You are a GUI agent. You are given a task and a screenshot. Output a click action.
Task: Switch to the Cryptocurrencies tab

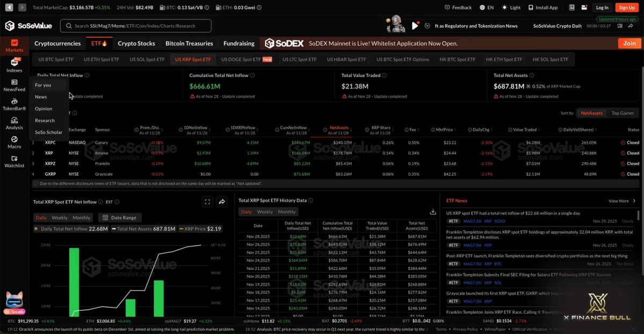coord(57,43)
